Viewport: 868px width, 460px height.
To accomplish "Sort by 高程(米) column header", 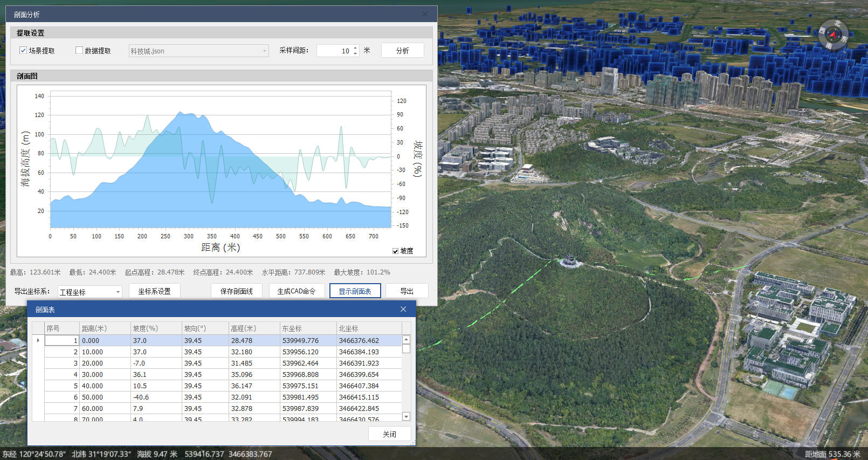I will click(254, 328).
